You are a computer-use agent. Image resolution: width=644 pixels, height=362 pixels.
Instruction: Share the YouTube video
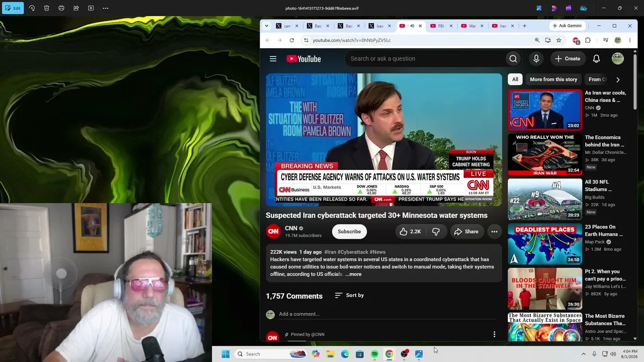(x=466, y=231)
